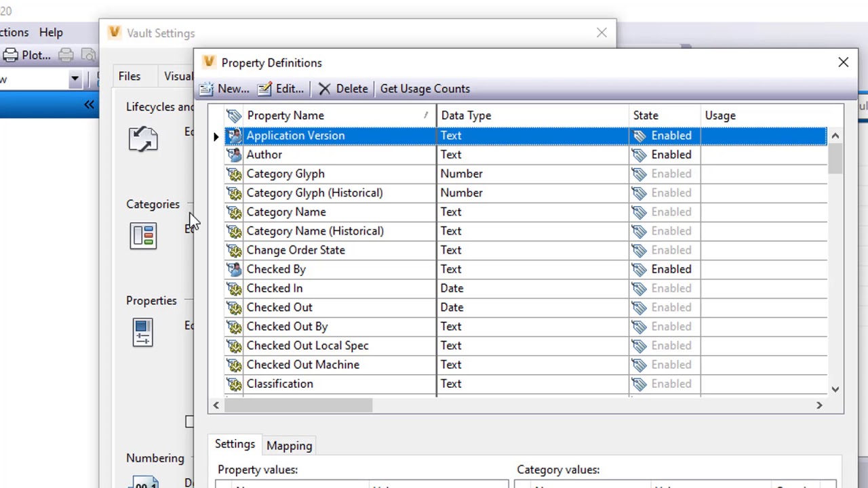Click the Category Glyph row property icon

point(234,174)
